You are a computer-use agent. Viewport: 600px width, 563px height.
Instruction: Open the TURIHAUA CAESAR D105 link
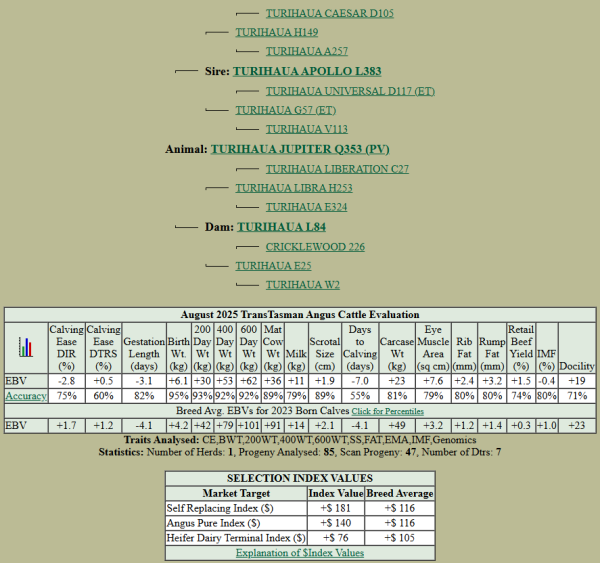pyautogui.click(x=329, y=13)
